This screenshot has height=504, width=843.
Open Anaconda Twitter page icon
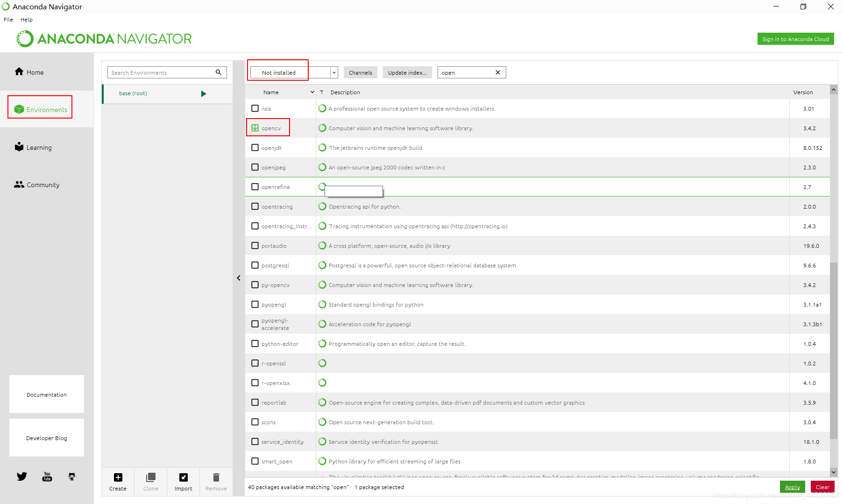(22, 476)
